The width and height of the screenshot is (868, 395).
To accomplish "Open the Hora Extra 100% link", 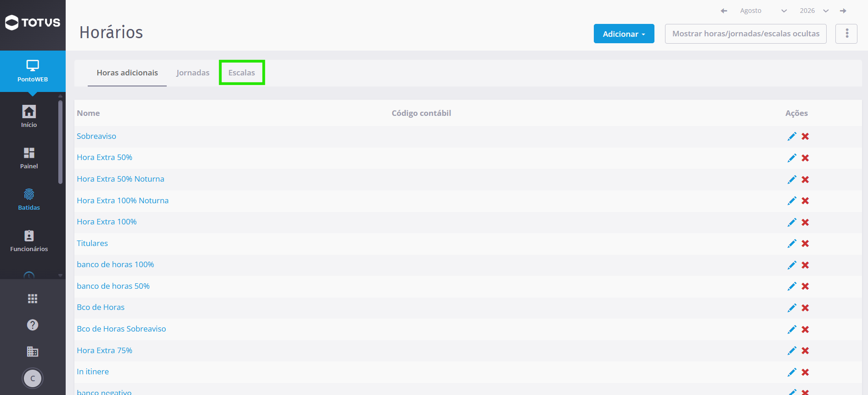I will click(x=107, y=222).
